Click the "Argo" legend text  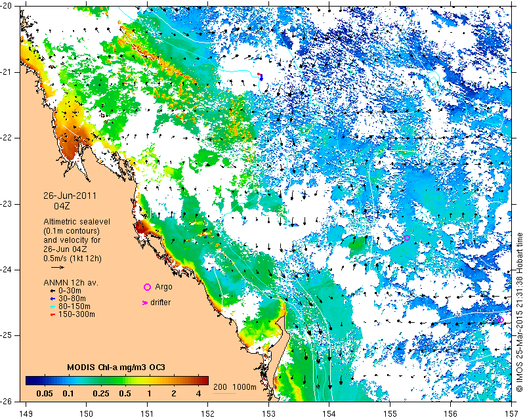(x=163, y=287)
